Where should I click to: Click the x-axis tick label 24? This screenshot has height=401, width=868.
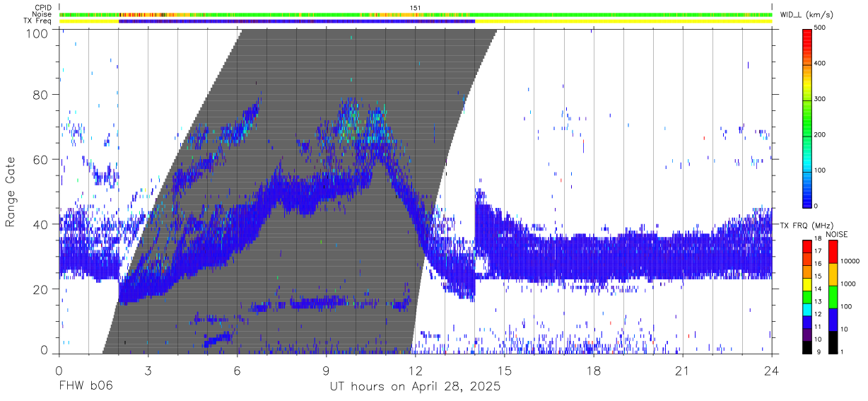coord(772,370)
